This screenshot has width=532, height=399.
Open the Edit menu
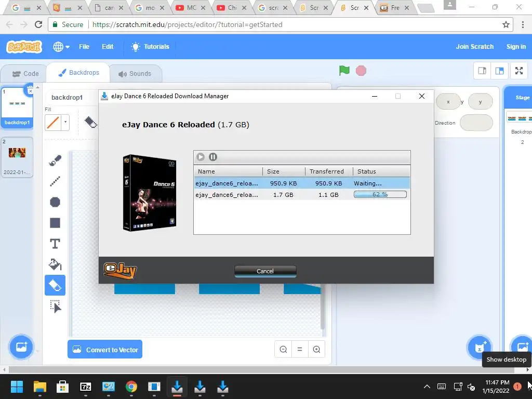108,47
